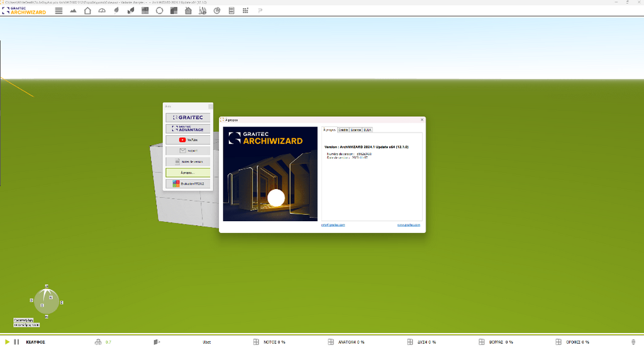Click the filled building icon in toolbar

pos(188,11)
